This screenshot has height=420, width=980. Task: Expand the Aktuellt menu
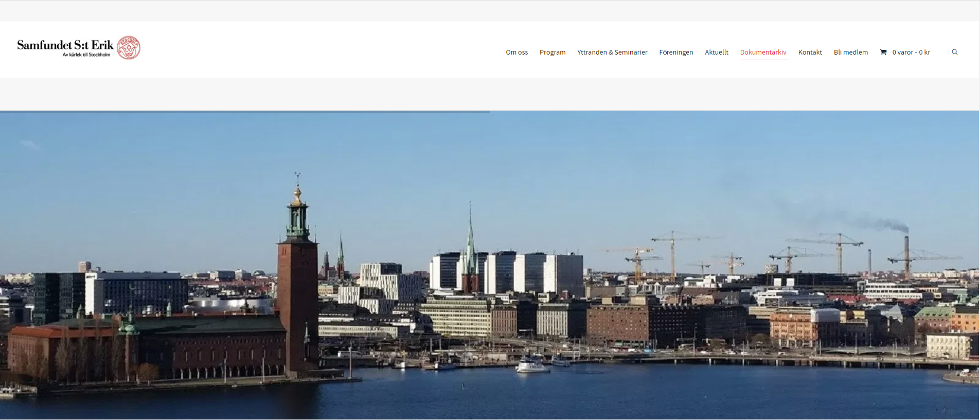(716, 52)
